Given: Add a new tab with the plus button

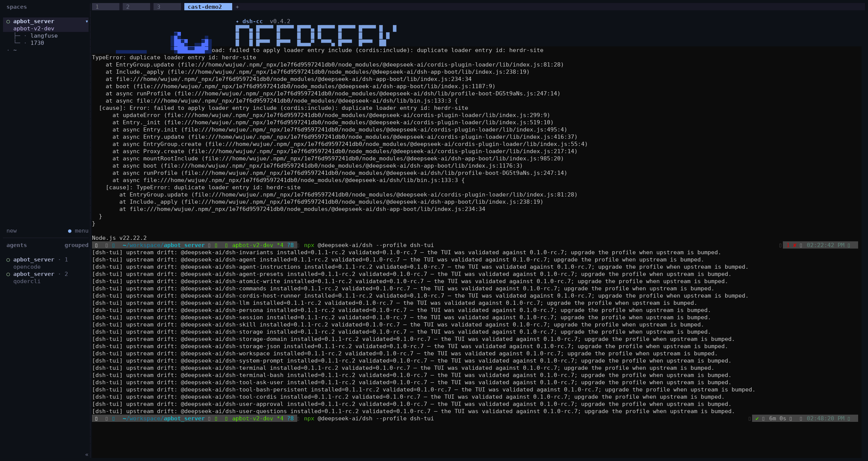Looking at the screenshot, I should pyautogui.click(x=237, y=7).
